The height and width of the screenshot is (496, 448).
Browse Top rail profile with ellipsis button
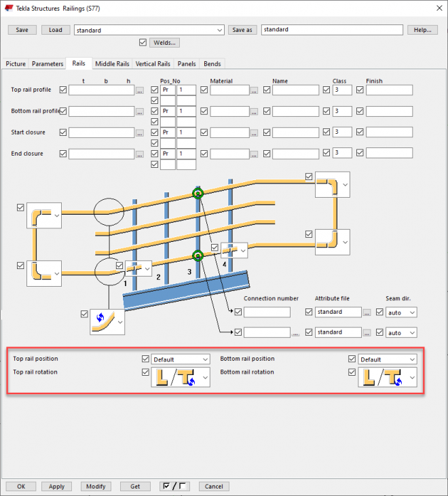click(140, 90)
